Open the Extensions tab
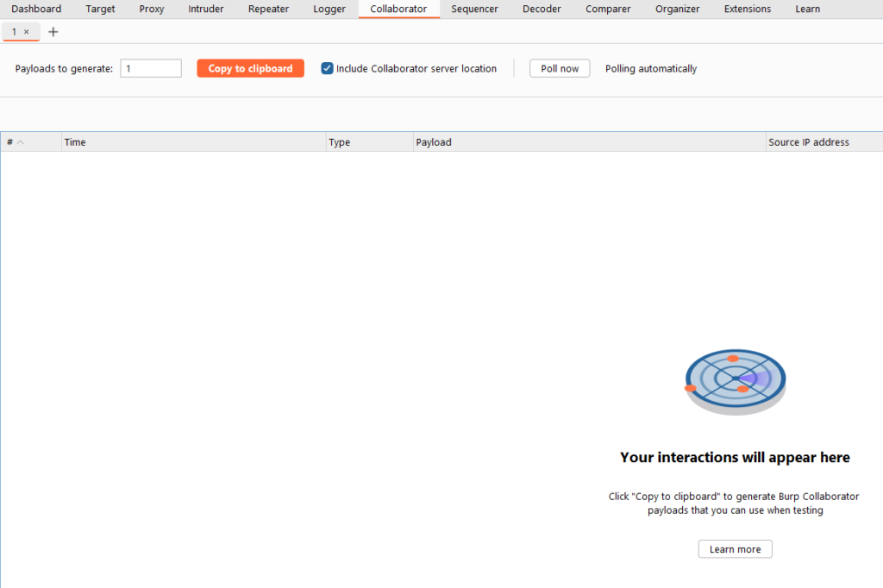883x588 pixels. point(748,9)
